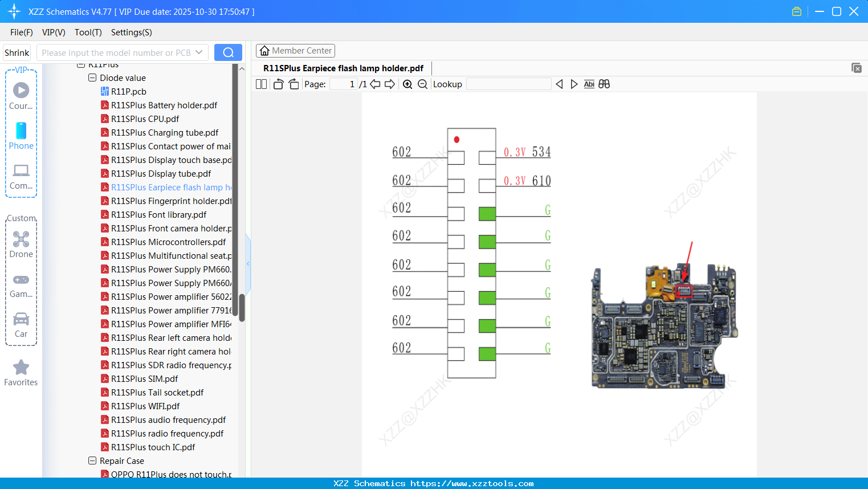The height and width of the screenshot is (489, 868).
Task: Click the Shrink button
Action: pyautogui.click(x=17, y=52)
